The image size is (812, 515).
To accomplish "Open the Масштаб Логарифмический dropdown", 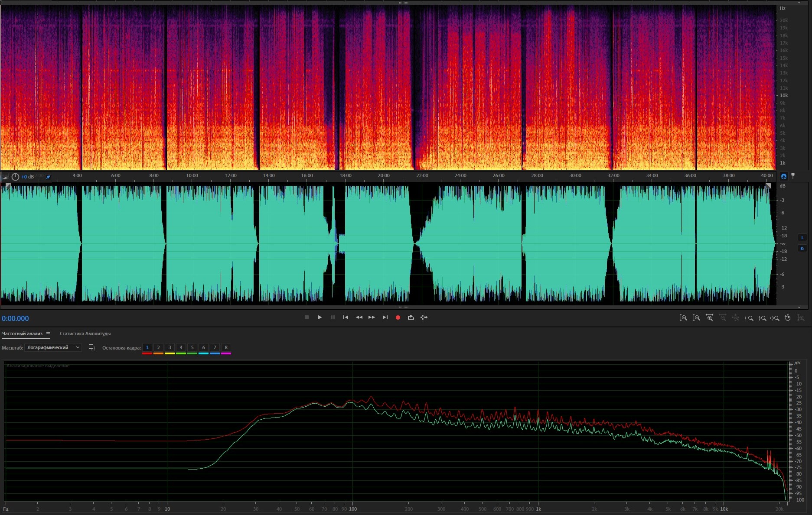I will (53, 347).
